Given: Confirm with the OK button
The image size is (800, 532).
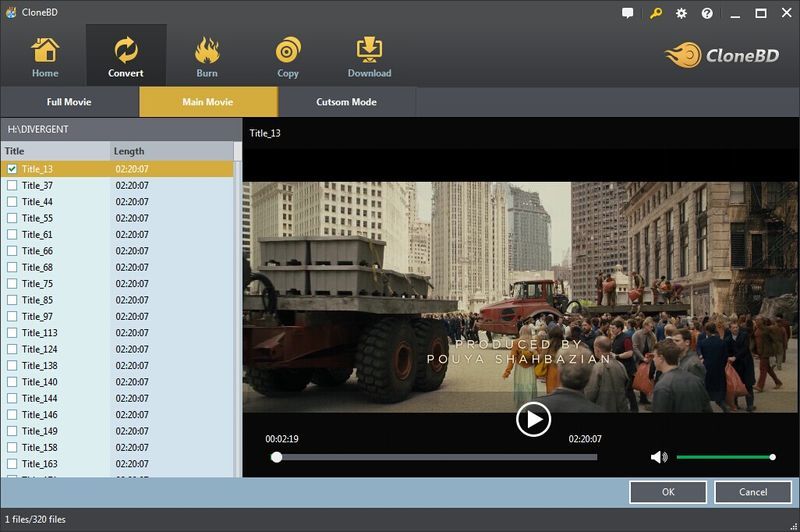Looking at the screenshot, I should pyautogui.click(x=668, y=492).
